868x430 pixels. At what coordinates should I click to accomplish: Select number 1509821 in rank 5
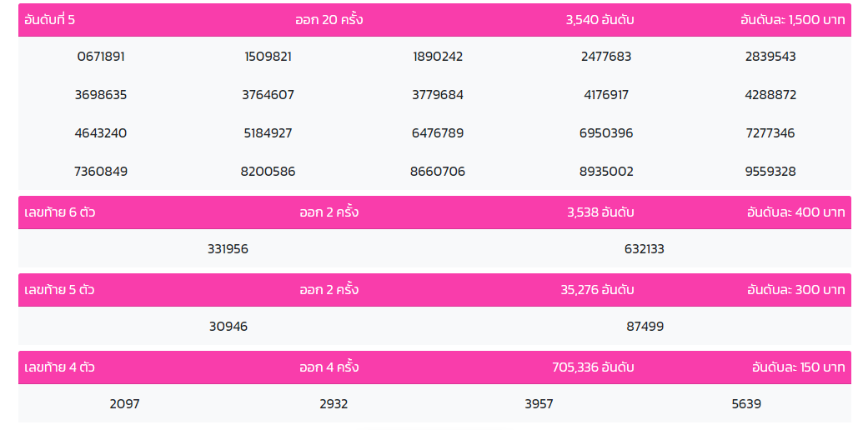[268, 57]
